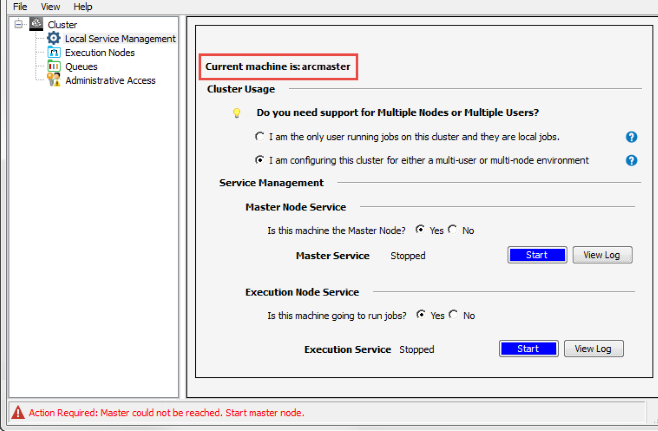Viewport: 658px width, 431px height.
Task: Click the Execution Service 'Stopped' status
Action: coord(417,349)
